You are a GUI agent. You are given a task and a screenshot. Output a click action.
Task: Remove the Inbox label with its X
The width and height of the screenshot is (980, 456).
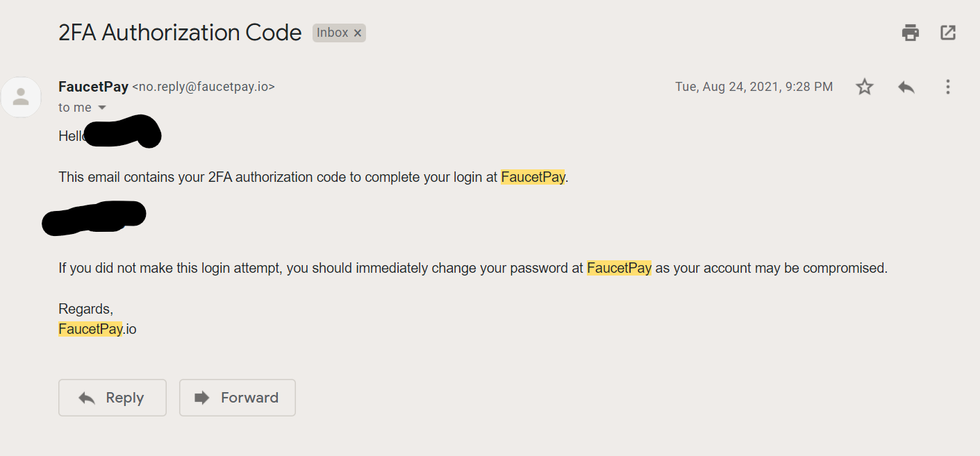coord(358,33)
